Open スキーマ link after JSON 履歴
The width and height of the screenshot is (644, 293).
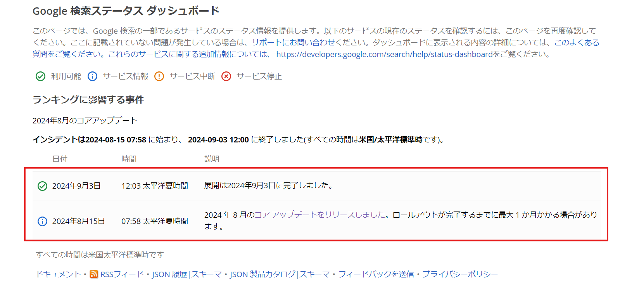[x=206, y=274]
